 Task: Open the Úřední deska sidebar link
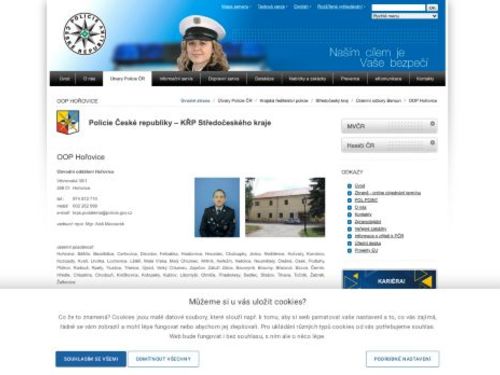(368, 243)
